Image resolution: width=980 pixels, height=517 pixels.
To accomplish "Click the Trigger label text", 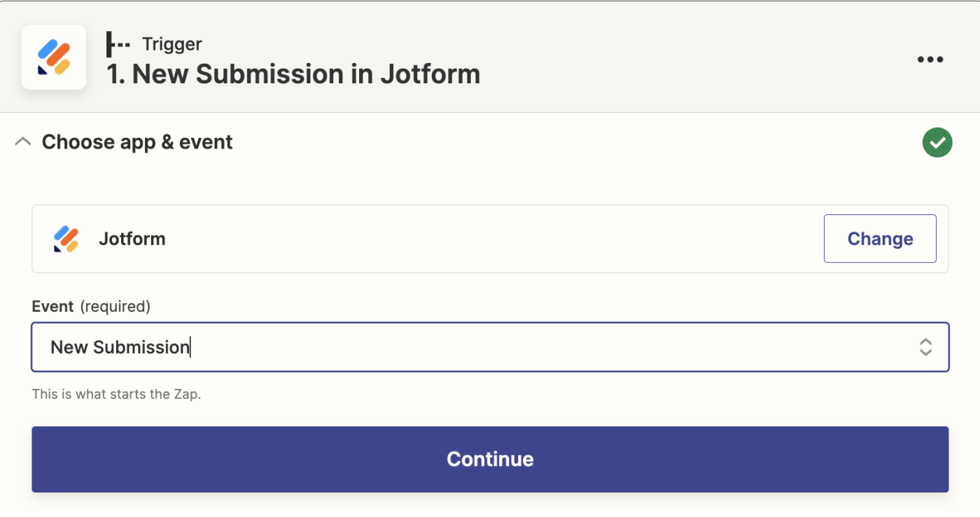I will coord(171,44).
